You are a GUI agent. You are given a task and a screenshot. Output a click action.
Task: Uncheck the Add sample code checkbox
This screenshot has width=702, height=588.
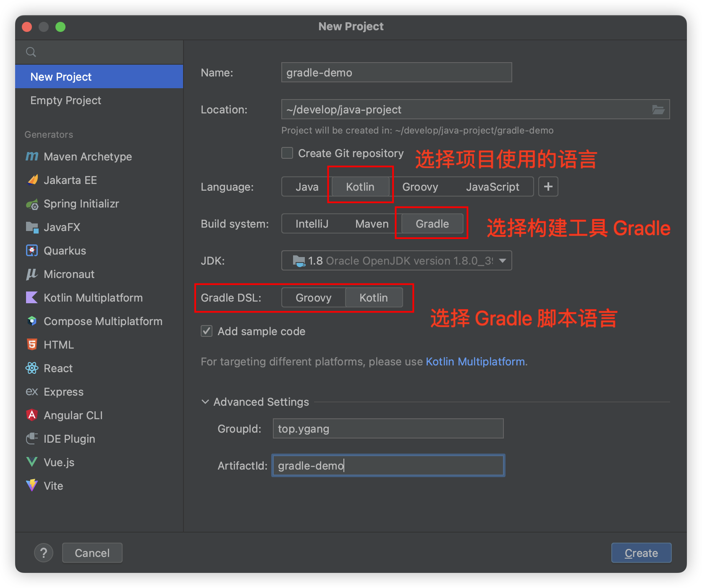(x=207, y=331)
